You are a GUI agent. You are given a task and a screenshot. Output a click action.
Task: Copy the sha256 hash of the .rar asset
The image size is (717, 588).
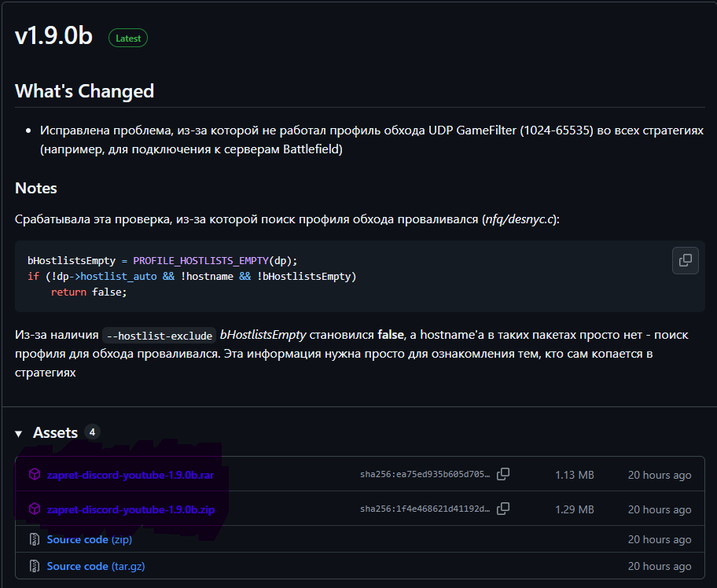[503, 474]
